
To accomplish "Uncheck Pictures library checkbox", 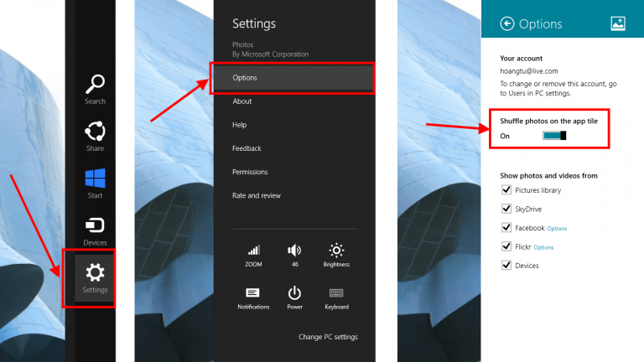I will tap(506, 189).
